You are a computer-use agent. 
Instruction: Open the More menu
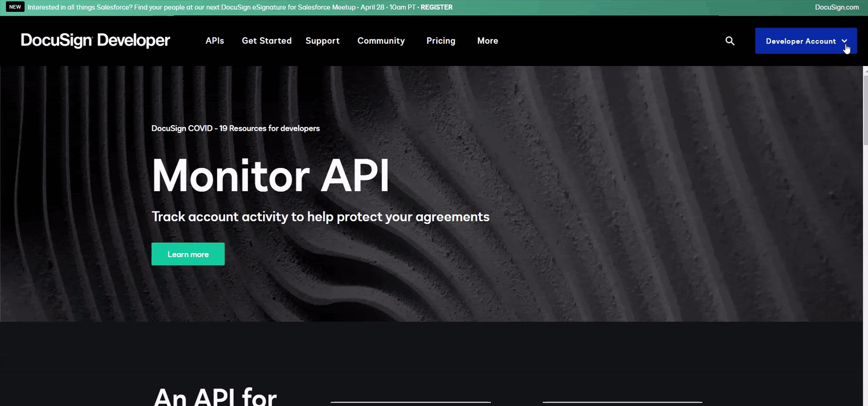488,41
